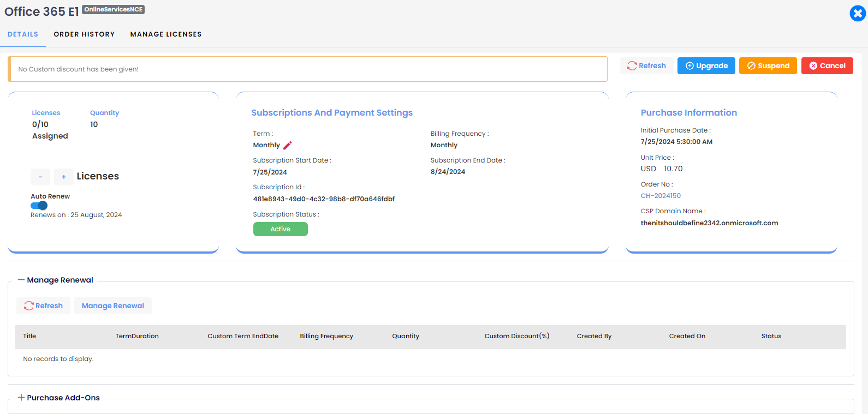The height and width of the screenshot is (414, 868).
Task: Click the Purchase Information heading
Action: coord(689,113)
